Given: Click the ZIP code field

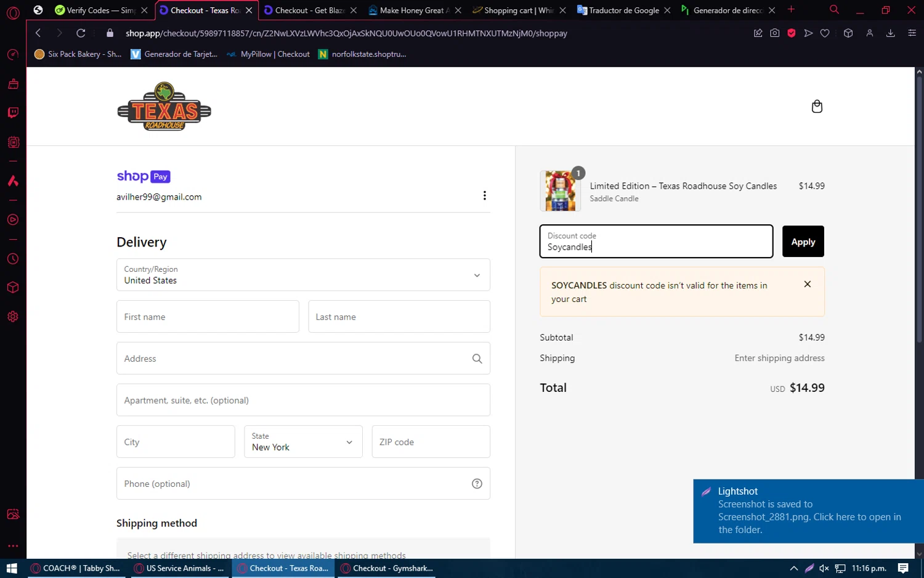Looking at the screenshot, I should click(431, 442).
